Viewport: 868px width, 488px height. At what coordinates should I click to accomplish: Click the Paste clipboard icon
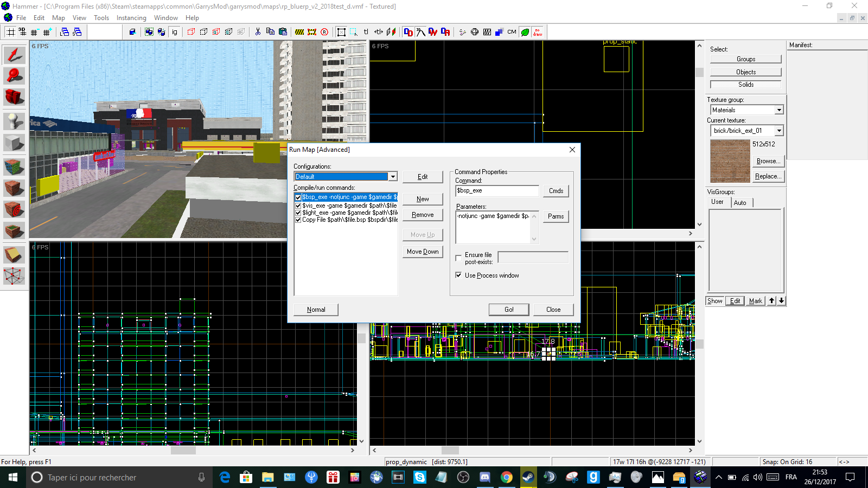click(x=283, y=32)
